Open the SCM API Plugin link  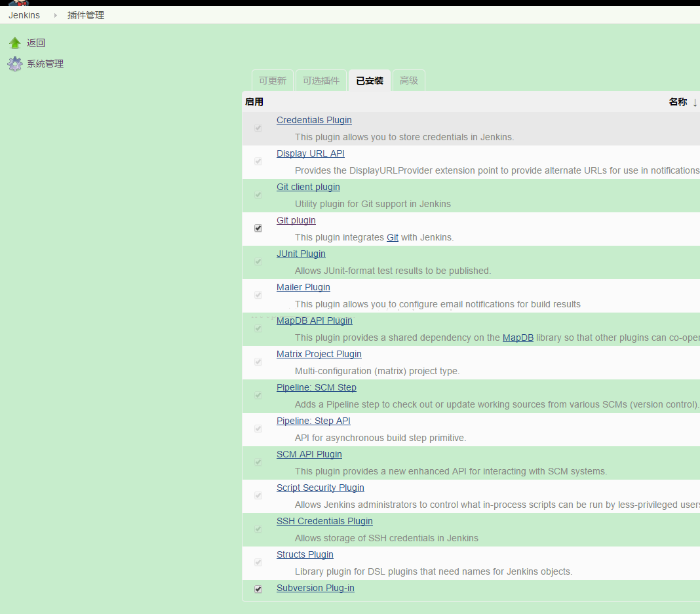click(x=309, y=454)
